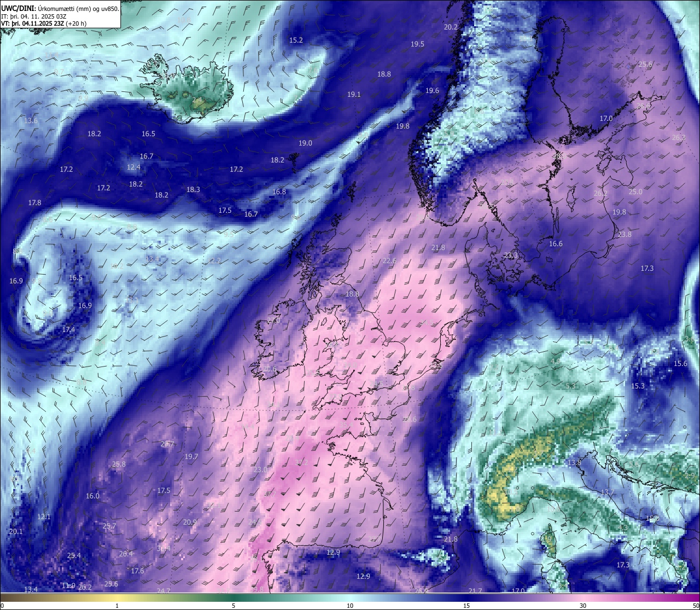The width and height of the screenshot is (700, 610).
Task: Click the 16.6 value label
Action: tap(556, 243)
